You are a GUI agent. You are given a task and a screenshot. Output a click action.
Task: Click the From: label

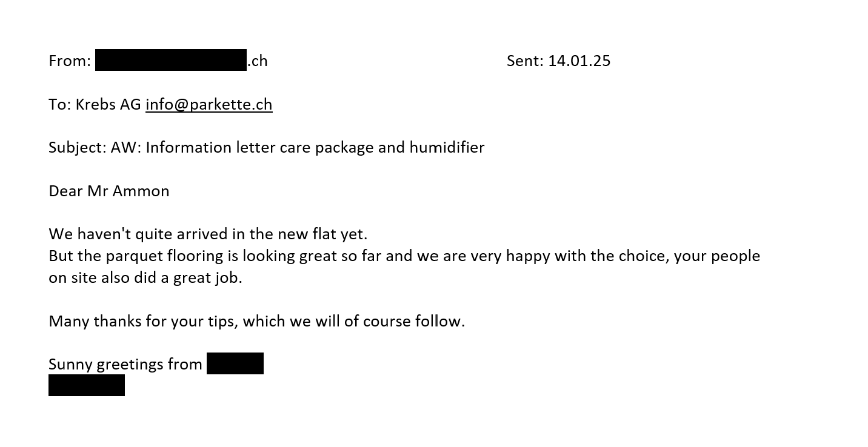tap(70, 61)
